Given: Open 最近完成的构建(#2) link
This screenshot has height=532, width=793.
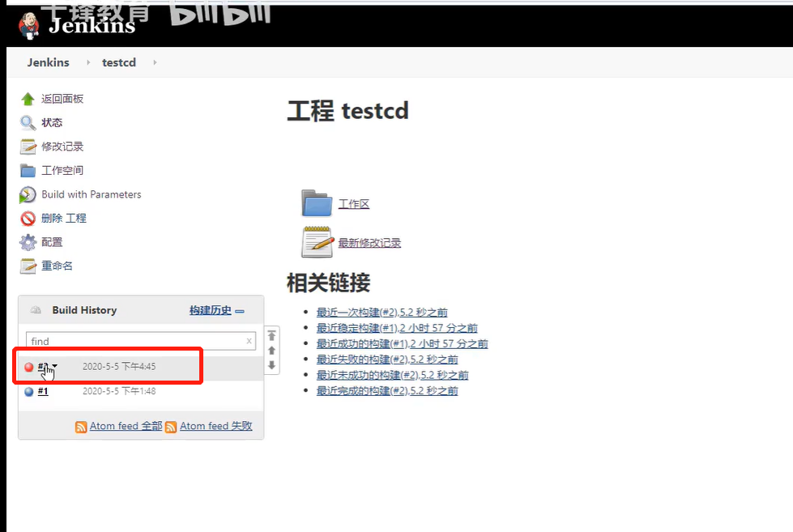Looking at the screenshot, I should pyautogui.click(x=387, y=390).
